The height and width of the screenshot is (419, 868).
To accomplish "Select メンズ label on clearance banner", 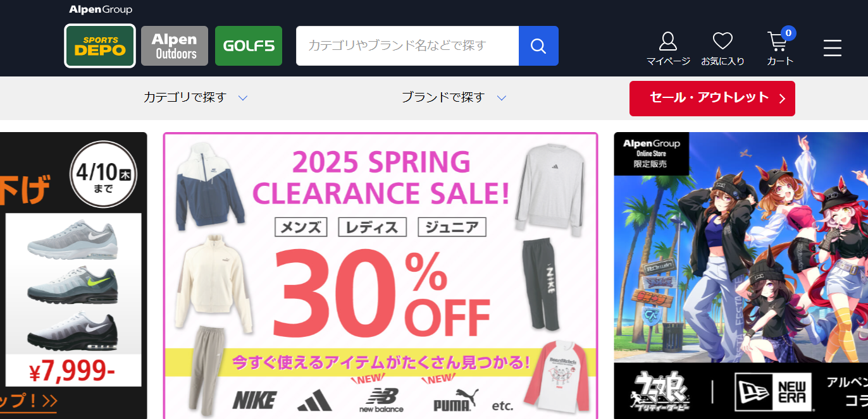I will [301, 227].
